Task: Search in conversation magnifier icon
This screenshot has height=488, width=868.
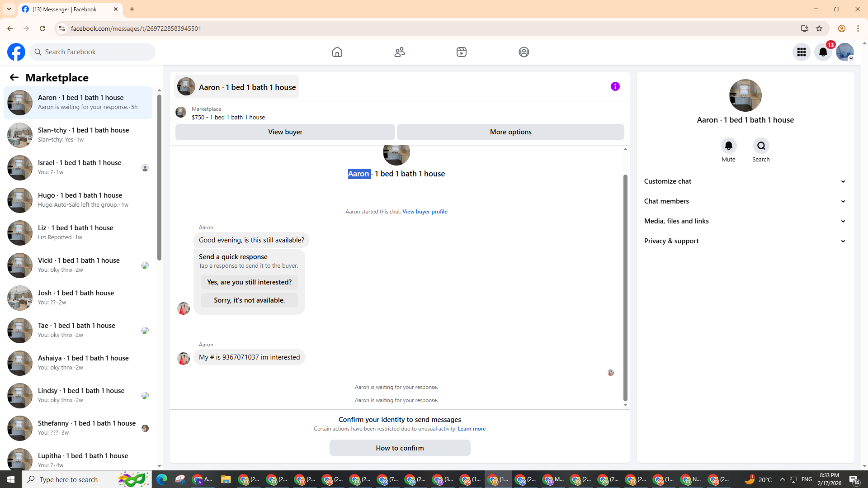Action: click(x=761, y=146)
